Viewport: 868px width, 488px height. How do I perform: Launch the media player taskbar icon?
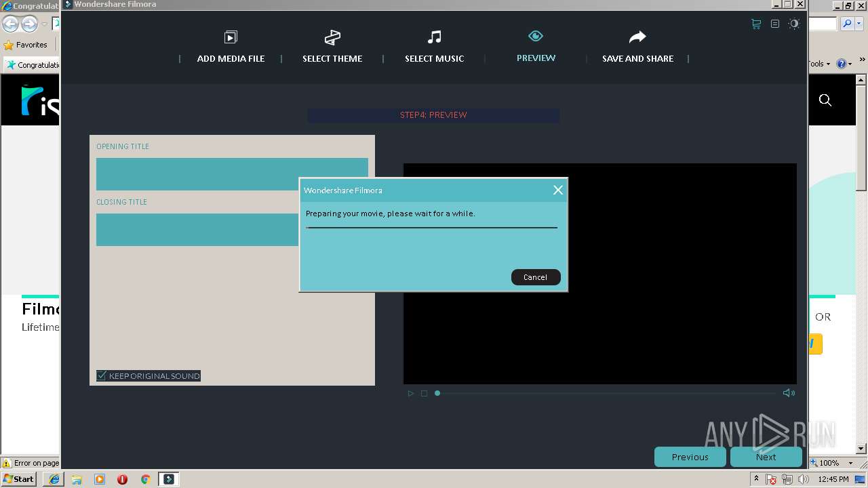pyautogui.click(x=100, y=479)
